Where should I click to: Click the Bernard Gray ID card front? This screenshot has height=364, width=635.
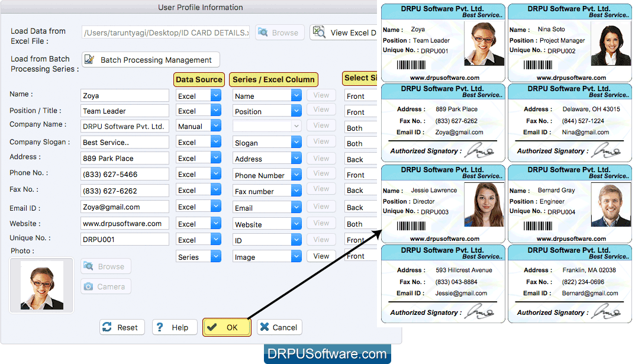tap(570, 204)
